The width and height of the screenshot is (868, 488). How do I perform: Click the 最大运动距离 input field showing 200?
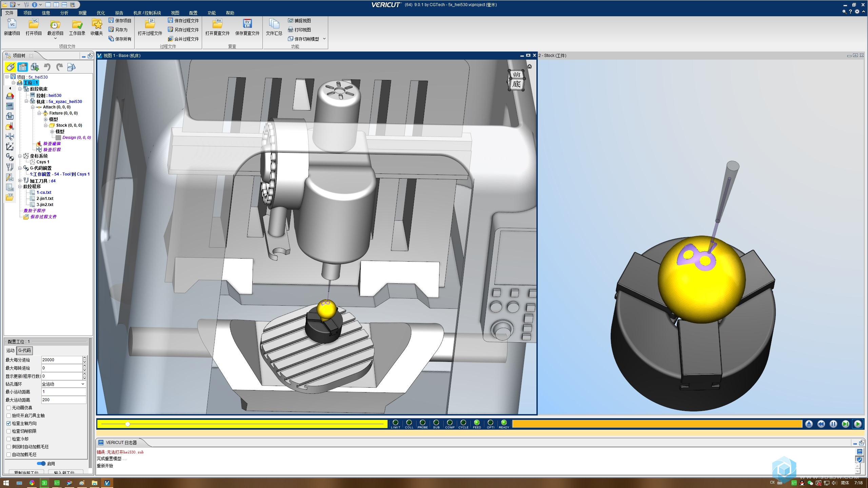point(64,400)
